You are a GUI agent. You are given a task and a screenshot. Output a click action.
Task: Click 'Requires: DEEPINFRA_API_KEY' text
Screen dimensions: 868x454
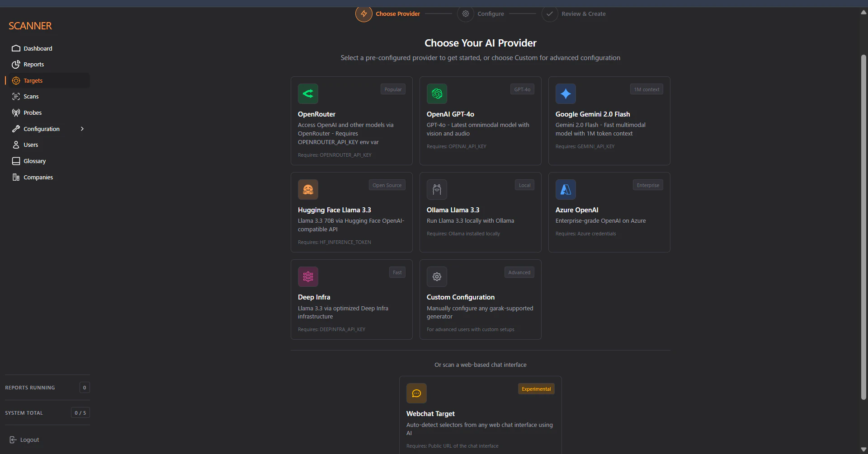(x=331, y=329)
